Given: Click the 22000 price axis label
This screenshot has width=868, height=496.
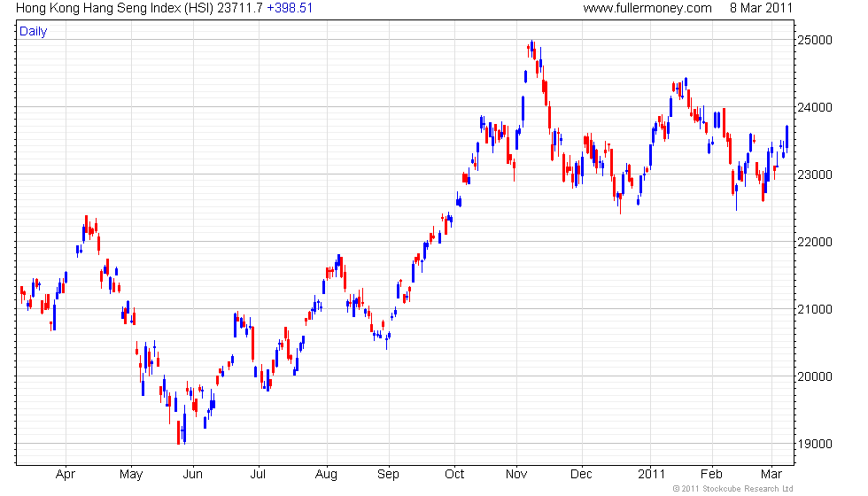Looking at the screenshot, I should point(814,242).
